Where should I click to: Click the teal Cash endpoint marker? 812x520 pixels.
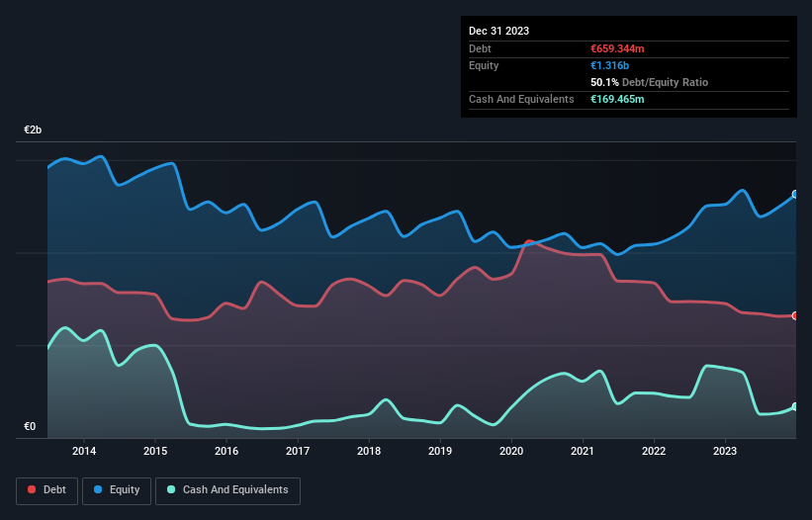click(x=795, y=406)
